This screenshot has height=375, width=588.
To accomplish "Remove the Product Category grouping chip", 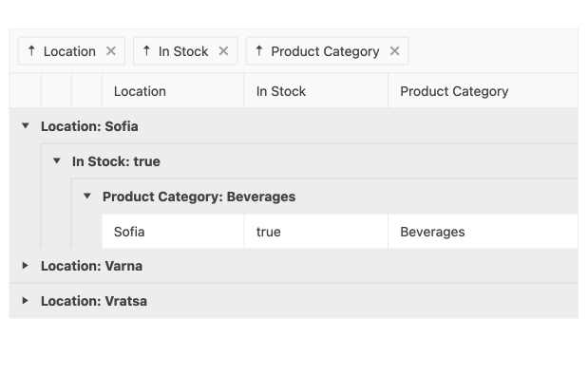I will click(x=394, y=51).
